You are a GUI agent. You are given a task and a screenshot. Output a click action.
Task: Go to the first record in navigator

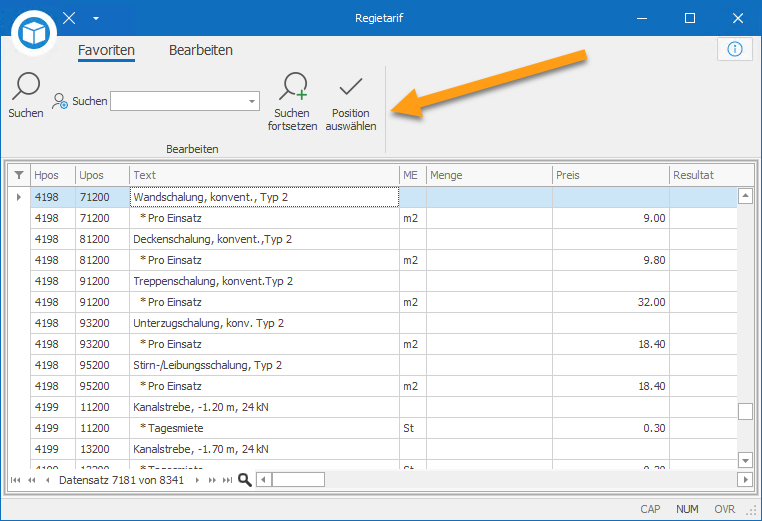coord(16,480)
